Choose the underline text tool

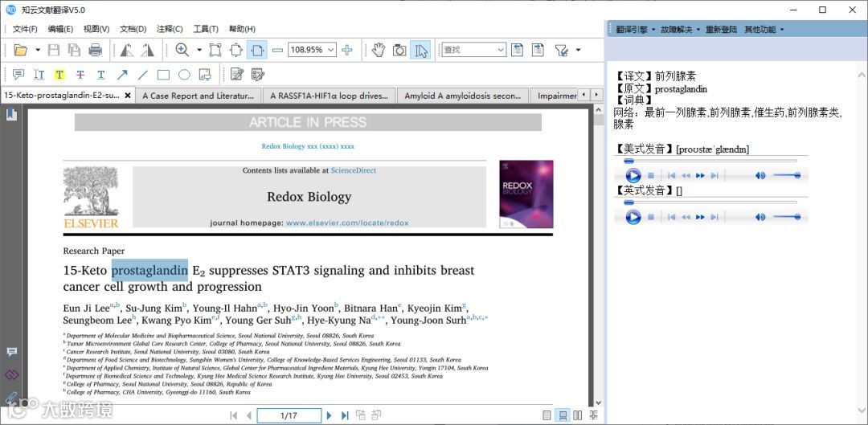pyautogui.click(x=100, y=74)
